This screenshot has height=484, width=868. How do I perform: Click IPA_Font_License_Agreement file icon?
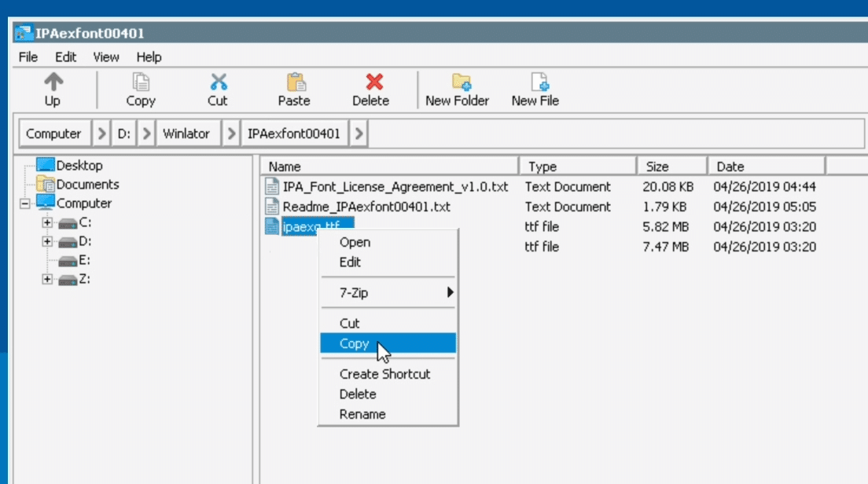[272, 186]
